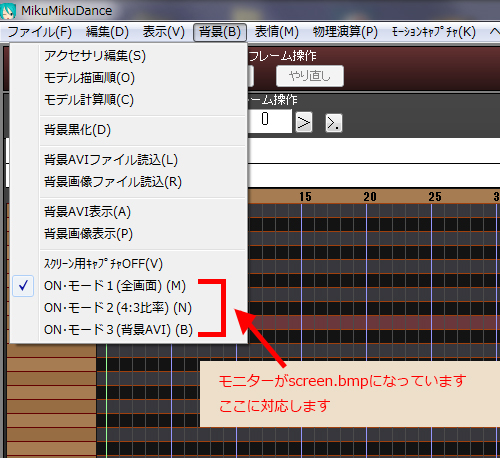Screen dimensions: 500x458
Task: Select ON・モード1(全画面)(M) option
Action: tap(128, 286)
